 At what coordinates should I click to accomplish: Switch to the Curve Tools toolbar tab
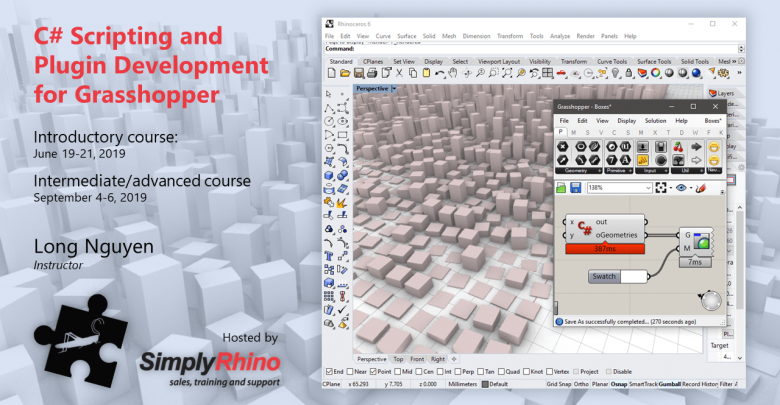coord(612,62)
